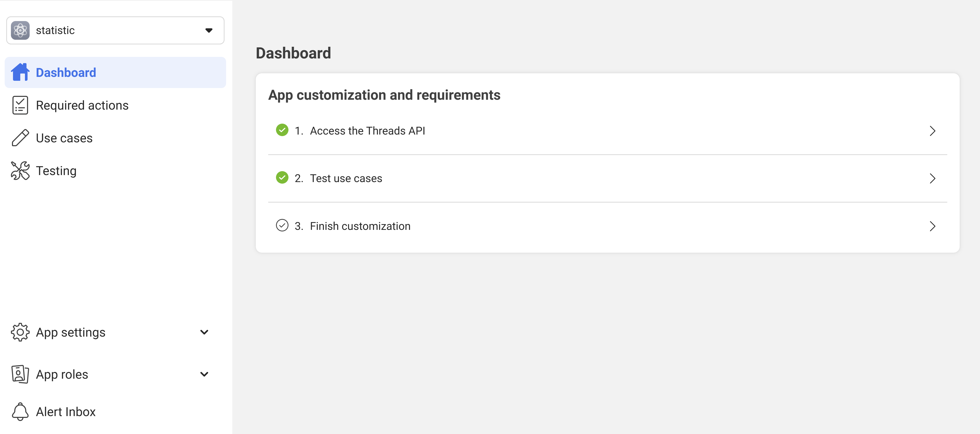The image size is (980, 434).
Task: Select Alert Inbox label in sidebar
Action: click(x=66, y=412)
